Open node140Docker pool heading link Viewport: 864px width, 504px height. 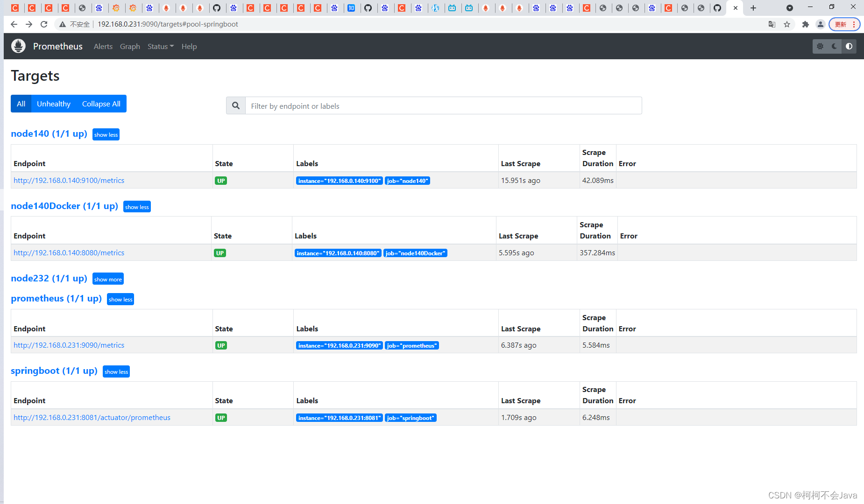64,206
